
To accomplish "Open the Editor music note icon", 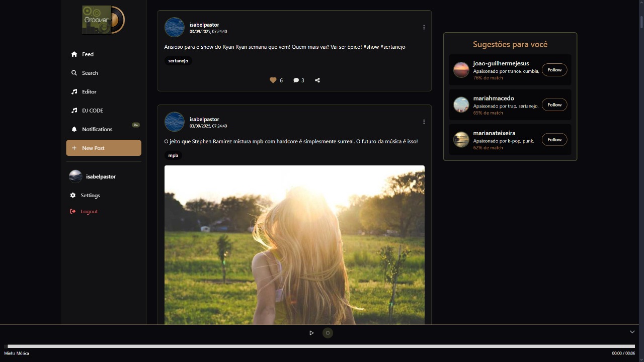I will pyautogui.click(x=73, y=92).
